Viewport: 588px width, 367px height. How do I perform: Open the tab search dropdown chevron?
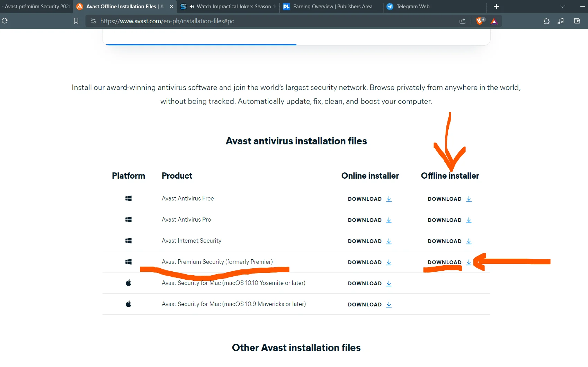tap(563, 7)
